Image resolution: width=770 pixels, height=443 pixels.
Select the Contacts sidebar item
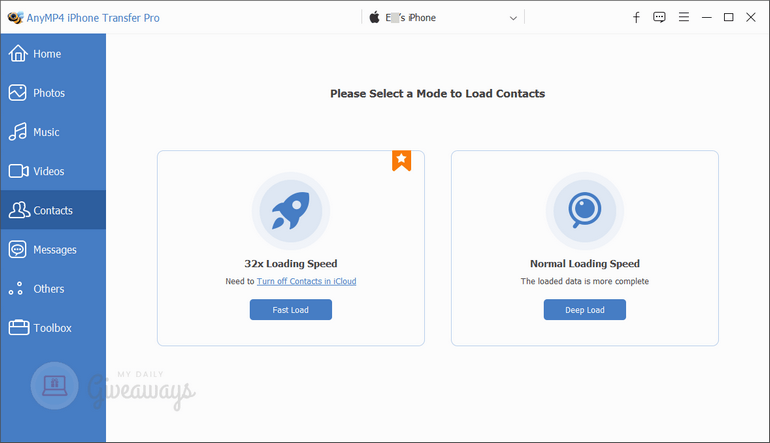click(53, 210)
